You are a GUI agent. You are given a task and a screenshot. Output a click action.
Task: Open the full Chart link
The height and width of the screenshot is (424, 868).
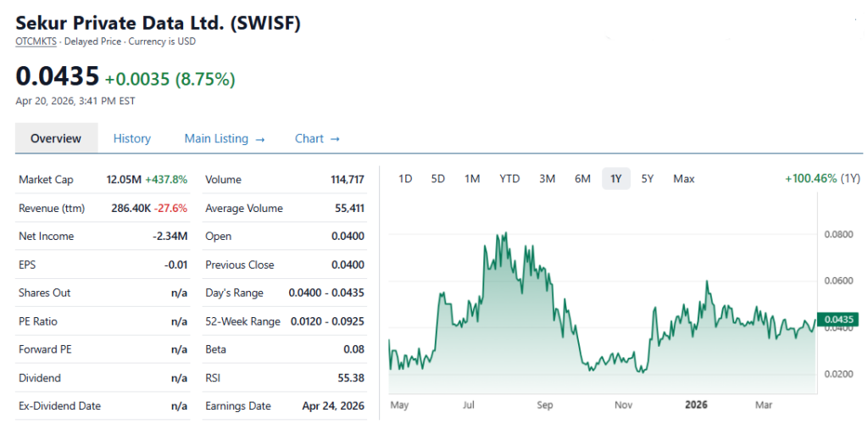coord(317,138)
